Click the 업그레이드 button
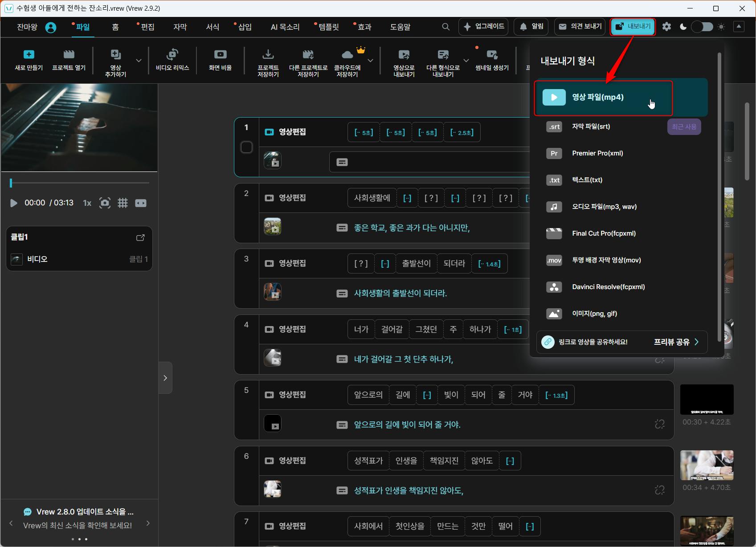This screenshot has width=756, height=547. click(x=484, y=27)
